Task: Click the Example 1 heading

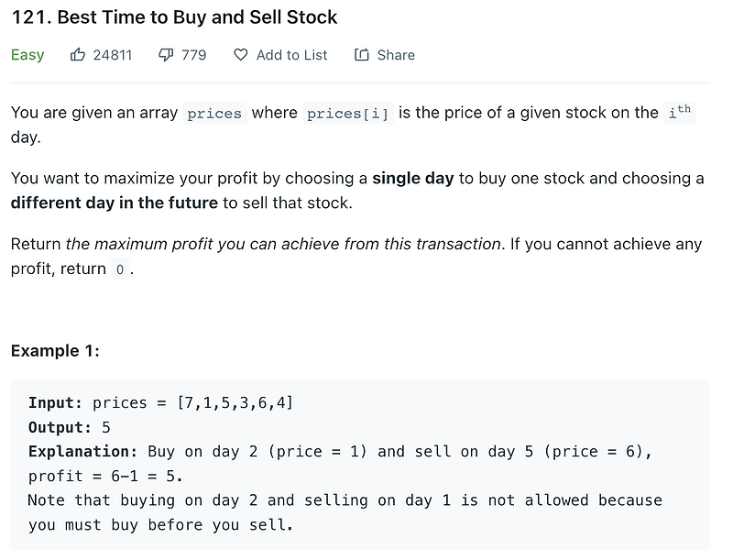Action: 55,351
